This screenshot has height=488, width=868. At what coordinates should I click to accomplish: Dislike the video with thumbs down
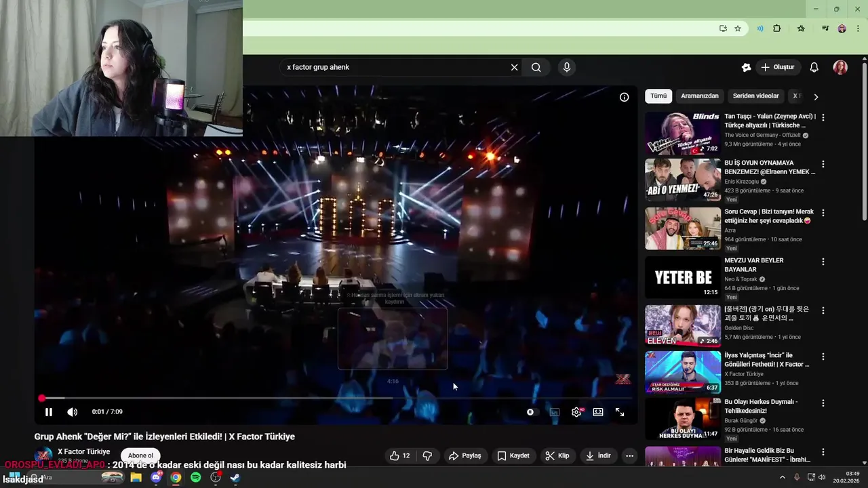(427, 455)
